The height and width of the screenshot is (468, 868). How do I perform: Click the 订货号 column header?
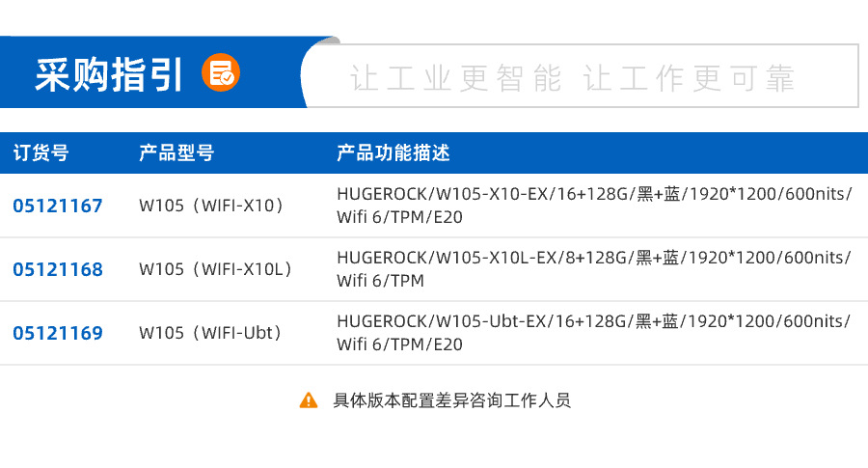point(41,153)
